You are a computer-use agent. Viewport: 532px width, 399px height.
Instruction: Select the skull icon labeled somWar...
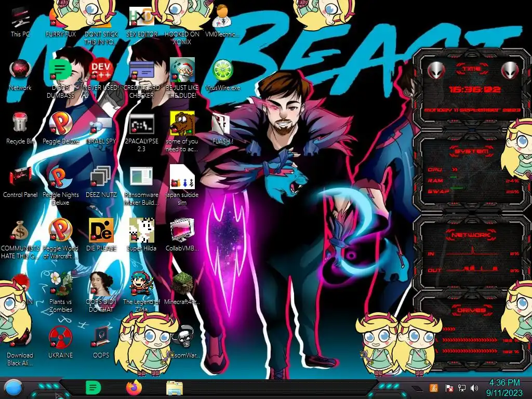click(x=184, y=343)
